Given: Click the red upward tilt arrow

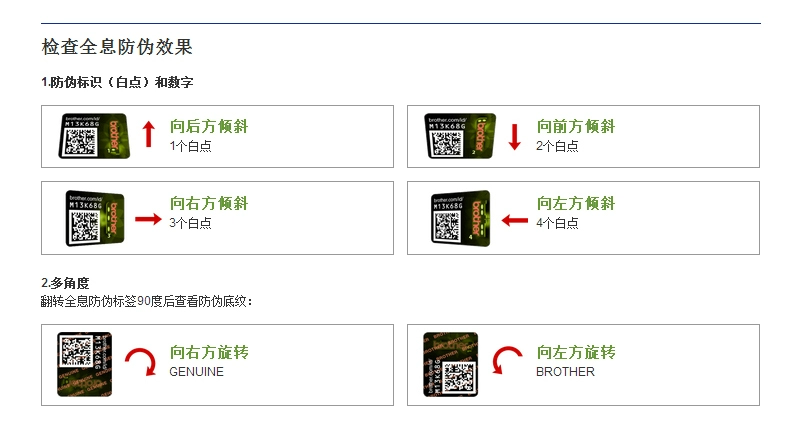Looking at the screenshot, I should coord(148,134).
